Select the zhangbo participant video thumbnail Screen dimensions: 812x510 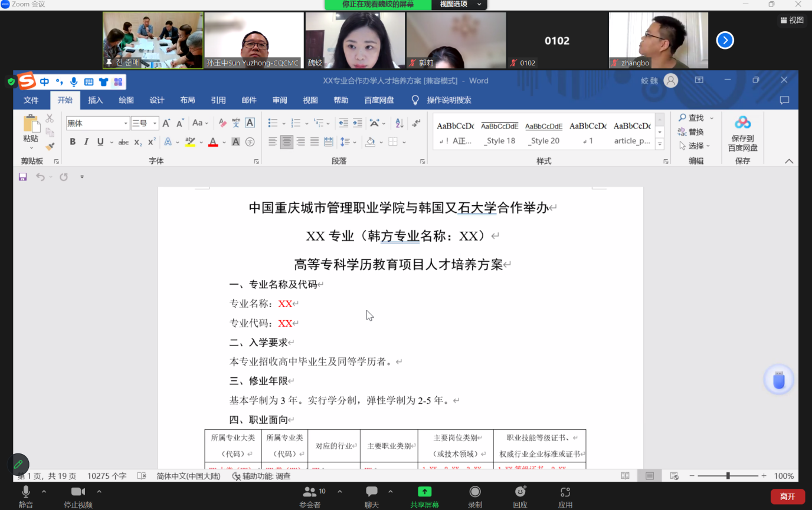[659, 40]
